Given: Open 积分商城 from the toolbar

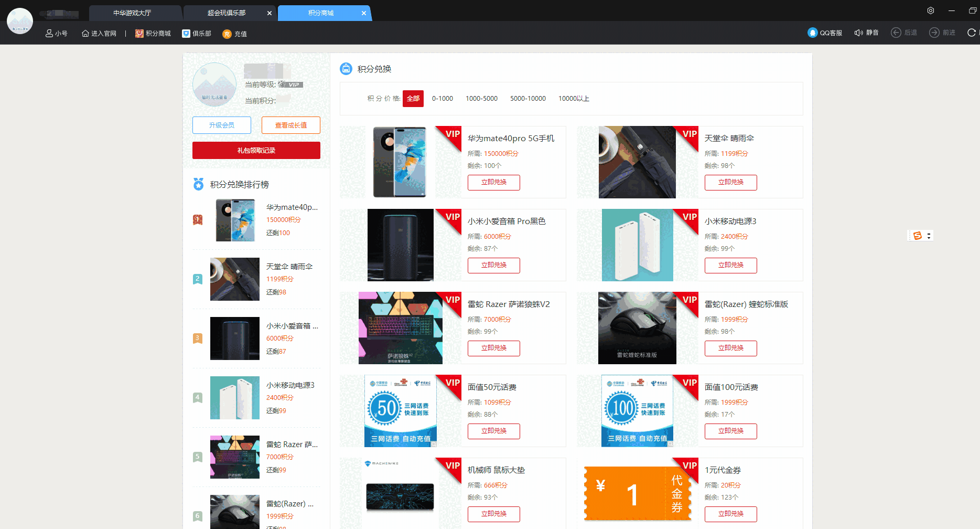Looking at the screenshot, I should pos(153,33).
